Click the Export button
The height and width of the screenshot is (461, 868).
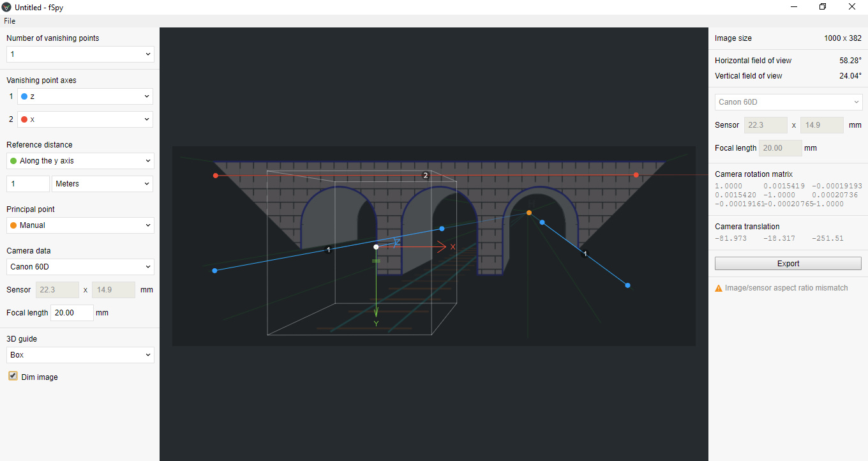(788, 264)
